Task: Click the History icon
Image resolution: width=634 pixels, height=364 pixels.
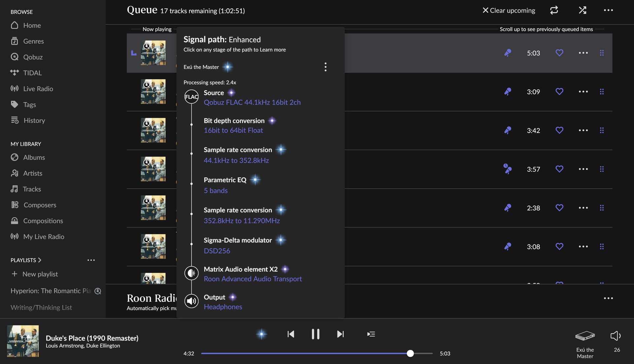Action: pos(15,120)
